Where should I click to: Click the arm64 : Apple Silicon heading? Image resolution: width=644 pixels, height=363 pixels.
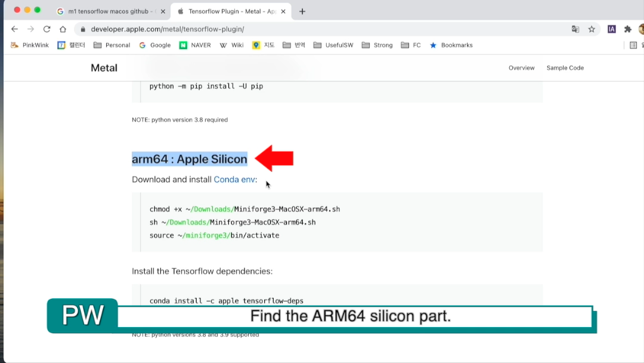click(x=190, y=159)
